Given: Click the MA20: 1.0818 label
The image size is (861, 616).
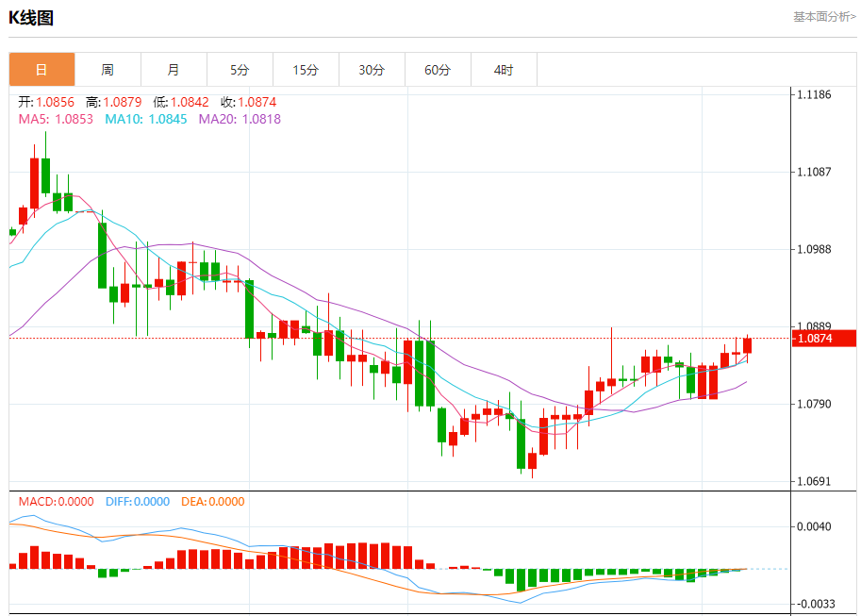Looking at the screenshot, I should (x=240, y=119).
